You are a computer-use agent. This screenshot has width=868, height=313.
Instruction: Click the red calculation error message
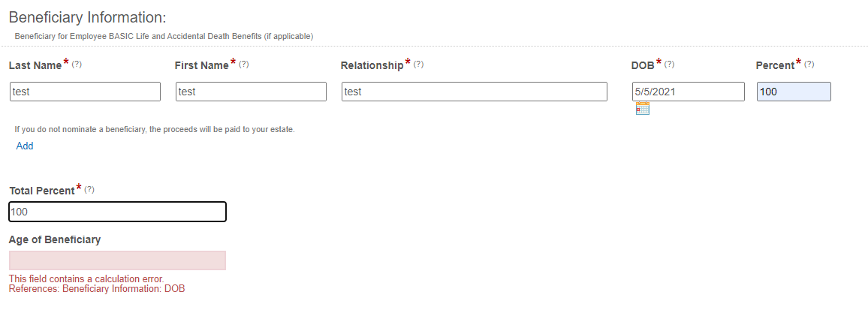click(97, 284)
